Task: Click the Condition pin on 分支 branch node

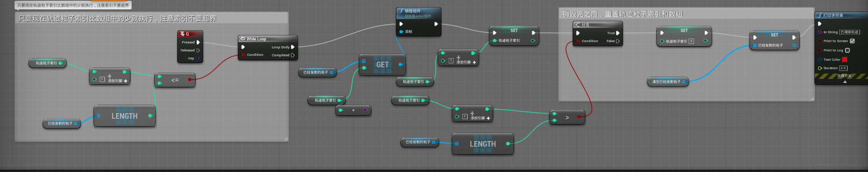Action: tap(578, 41)
